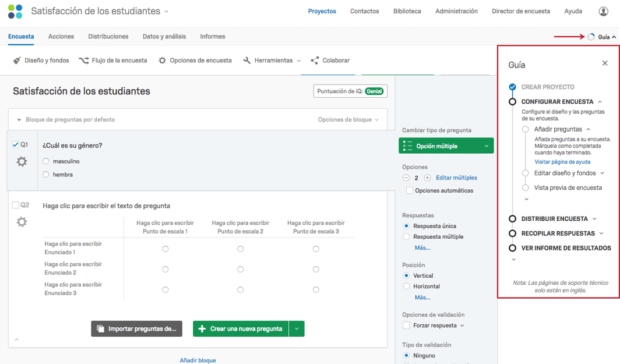Click the Importar preguntas copy icon
Viewport: 620px width, 364px height.
pyautogui.click(x=100, y=329)
